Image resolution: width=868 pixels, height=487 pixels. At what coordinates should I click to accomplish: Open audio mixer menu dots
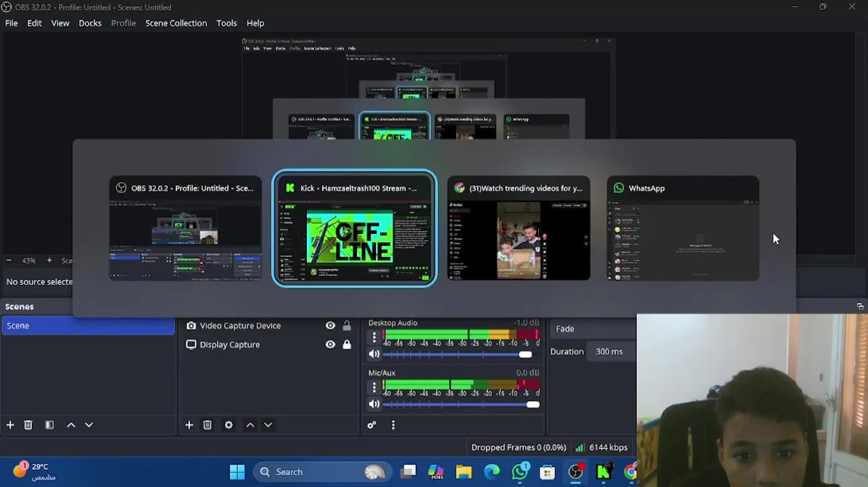click(x=393, y=425)
